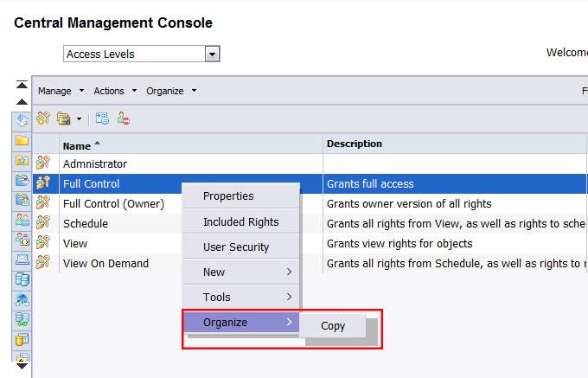
Task: Click the database cylinder icon in sidebar
Action: pos(22,279)
